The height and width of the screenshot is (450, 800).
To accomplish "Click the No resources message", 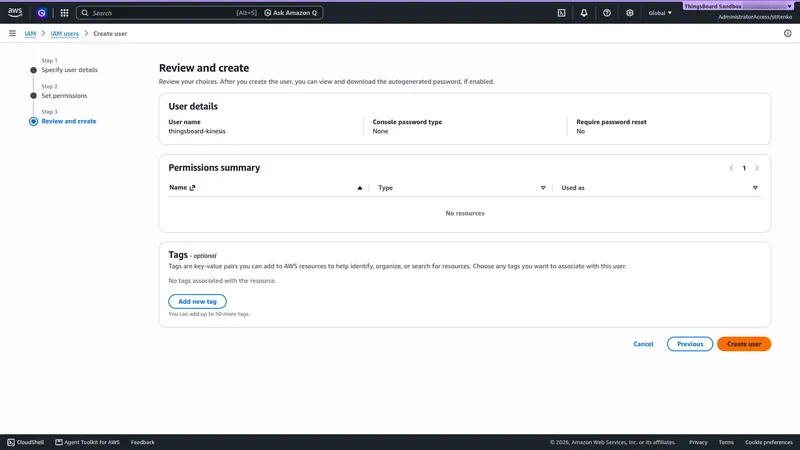I will click(x=465, y=213).
